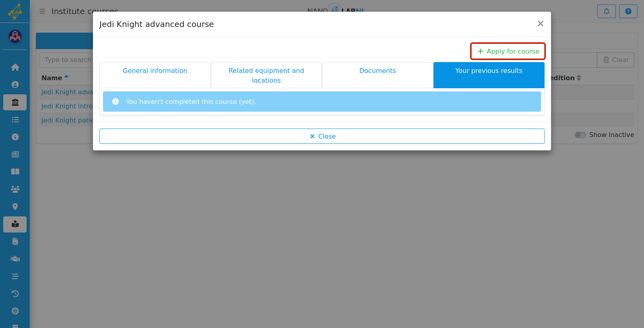Toggle the Show inactive switch

pos(580,135)
